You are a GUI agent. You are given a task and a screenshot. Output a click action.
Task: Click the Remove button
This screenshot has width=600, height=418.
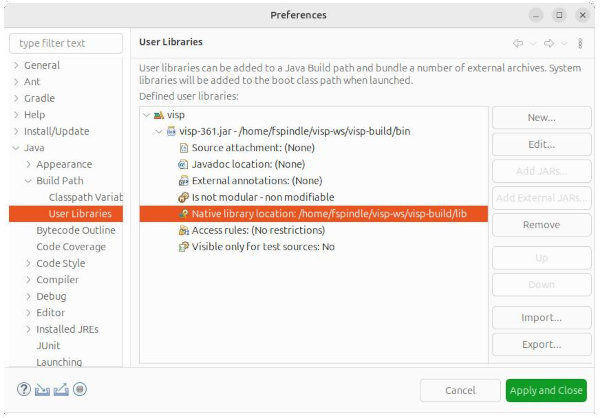point(541,226)
